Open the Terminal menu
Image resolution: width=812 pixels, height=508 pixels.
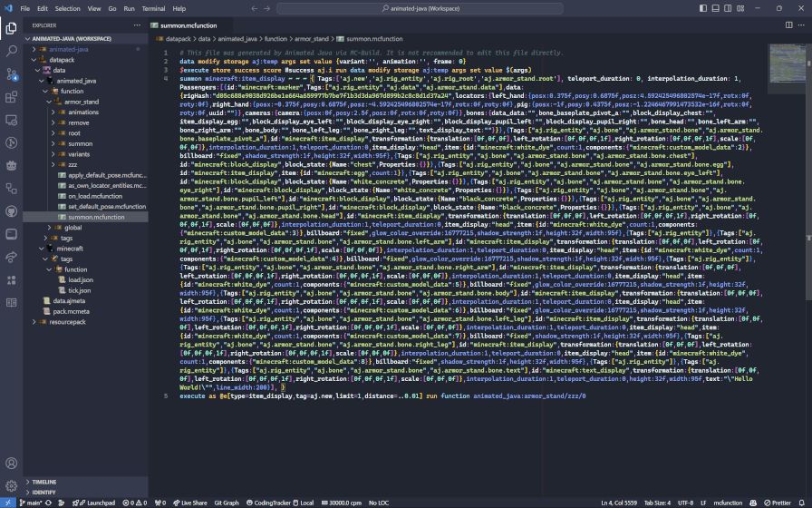tap(153, 8)
